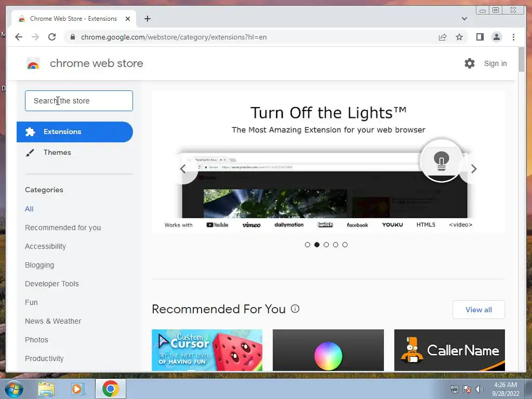Reload the Chrome Web Store page
The height and width of the screenshot is (399, 532).
[x=52, y=37]
